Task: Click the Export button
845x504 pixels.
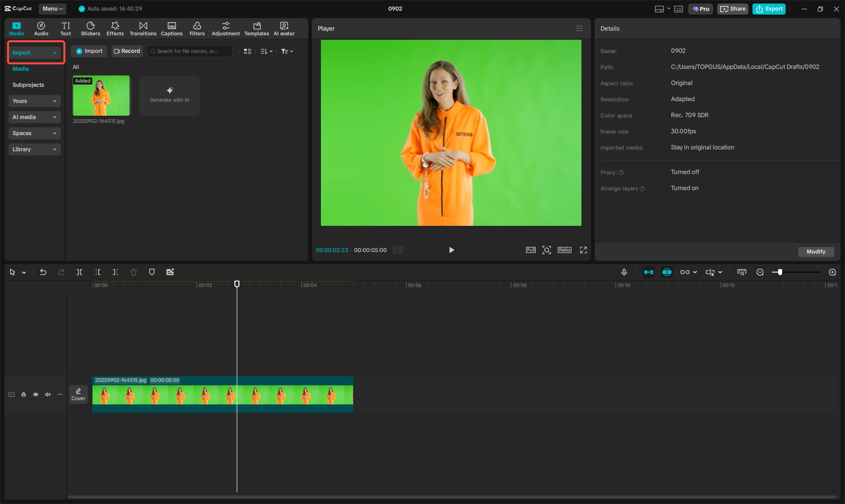Action: 769,9
